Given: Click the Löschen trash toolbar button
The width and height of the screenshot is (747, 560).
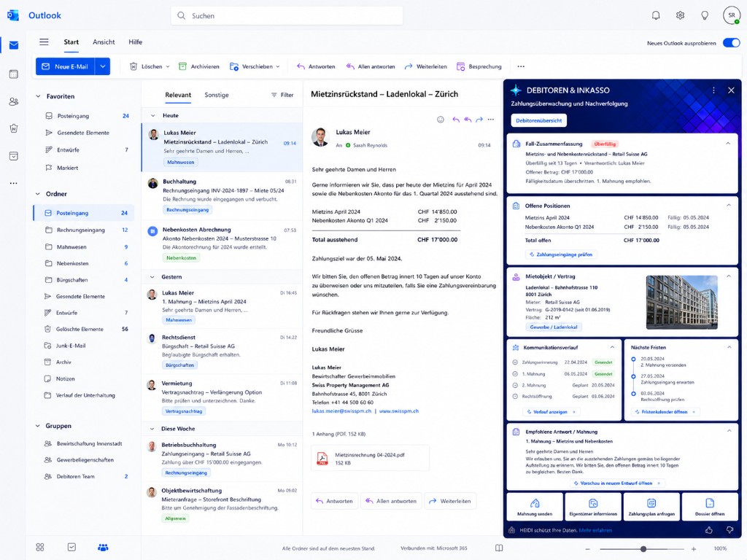Looking at the screenshot, I should tap(149, 66).
